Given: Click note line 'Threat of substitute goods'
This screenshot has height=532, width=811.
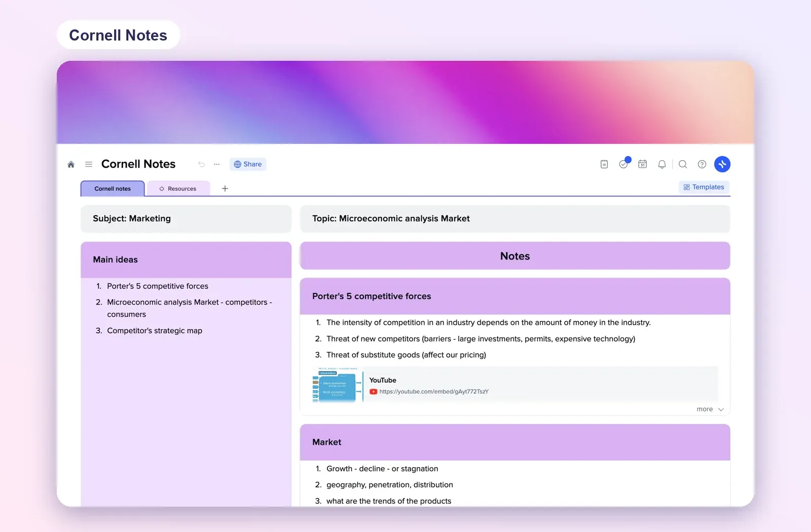Looking at the screenshot, I should coord(406,355).
